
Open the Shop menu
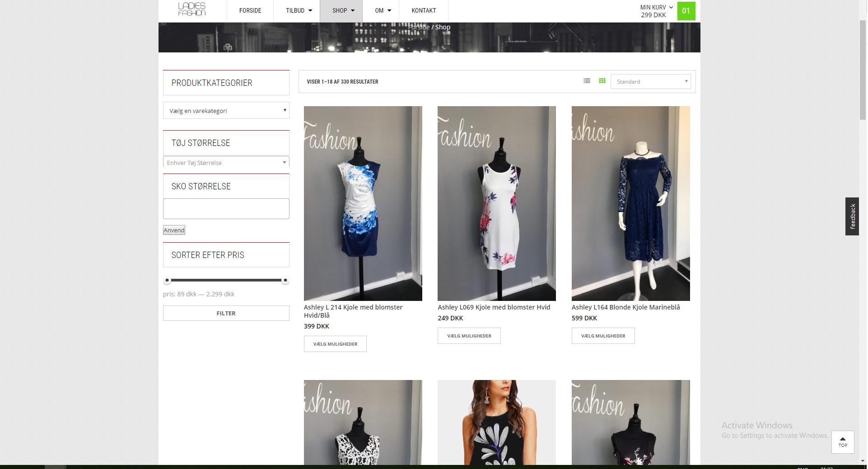pyautogui.click(x=343, y=11)
